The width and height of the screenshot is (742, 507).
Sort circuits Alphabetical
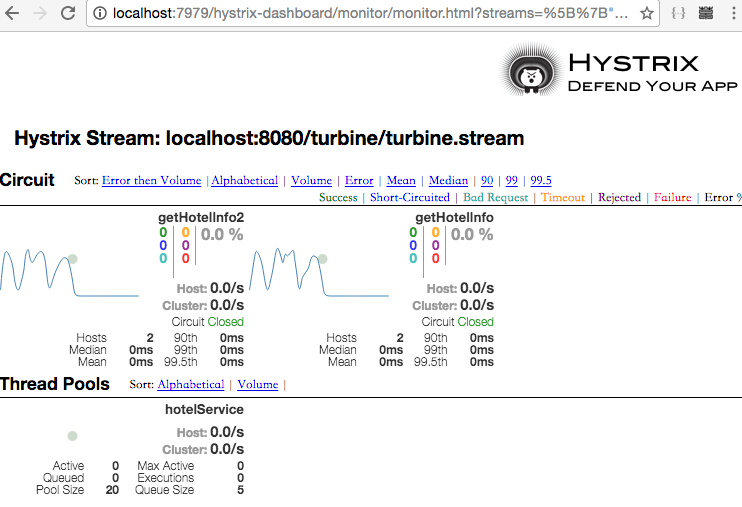[245, 180]
